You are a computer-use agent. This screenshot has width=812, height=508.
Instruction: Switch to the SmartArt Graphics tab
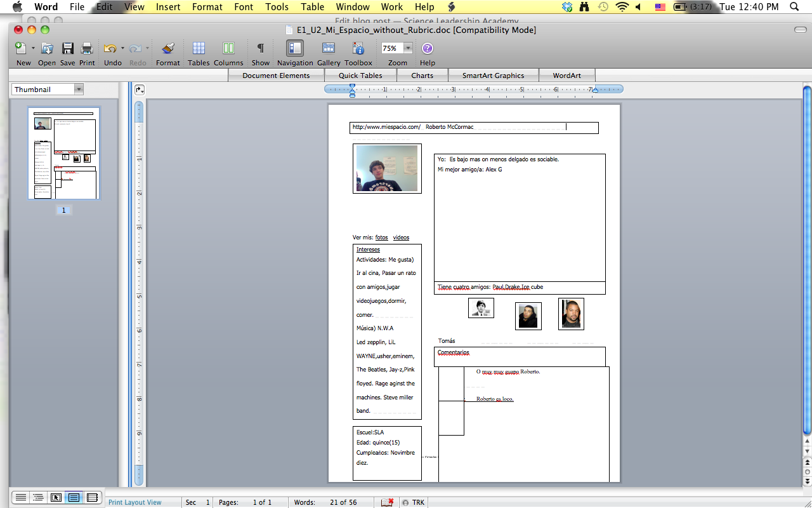tap(493, 76)
